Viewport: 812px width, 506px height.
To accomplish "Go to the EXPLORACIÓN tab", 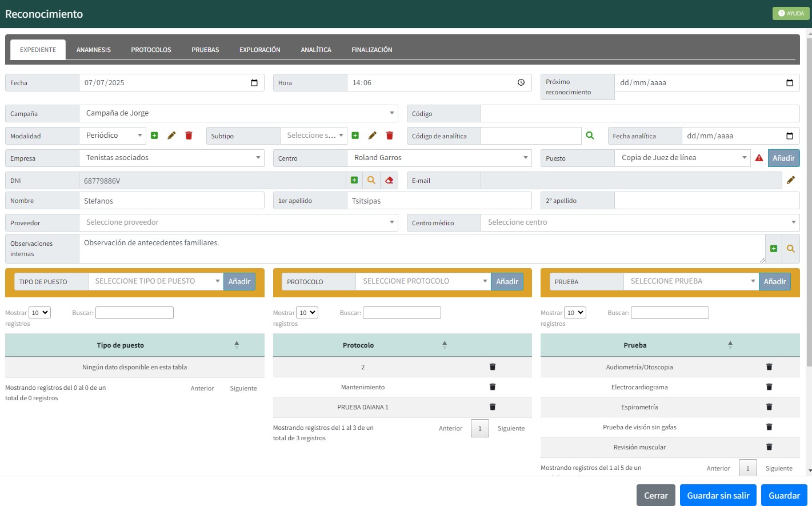I will coord(260,50).
